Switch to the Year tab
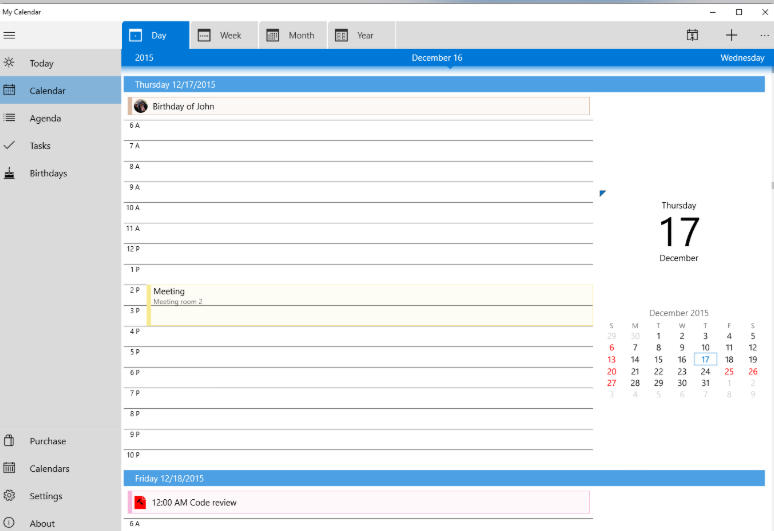 pos(354,35)
